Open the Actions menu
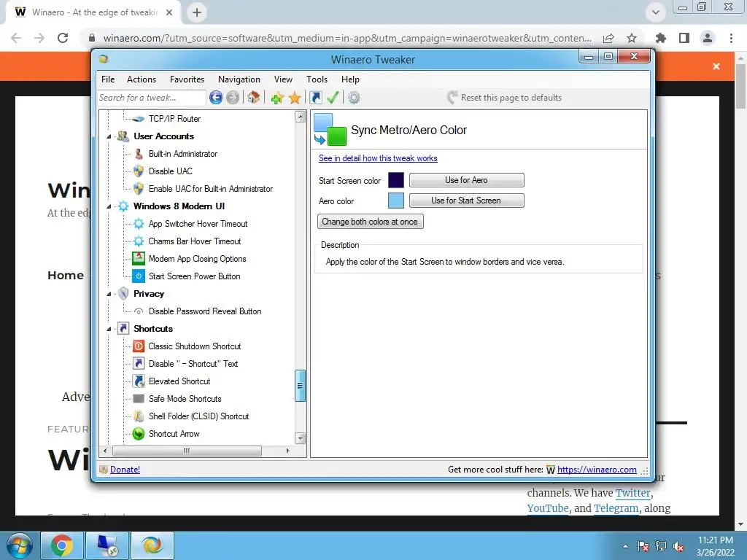The width and height of the screenshot is (747, 560). [x=142, y=79]
